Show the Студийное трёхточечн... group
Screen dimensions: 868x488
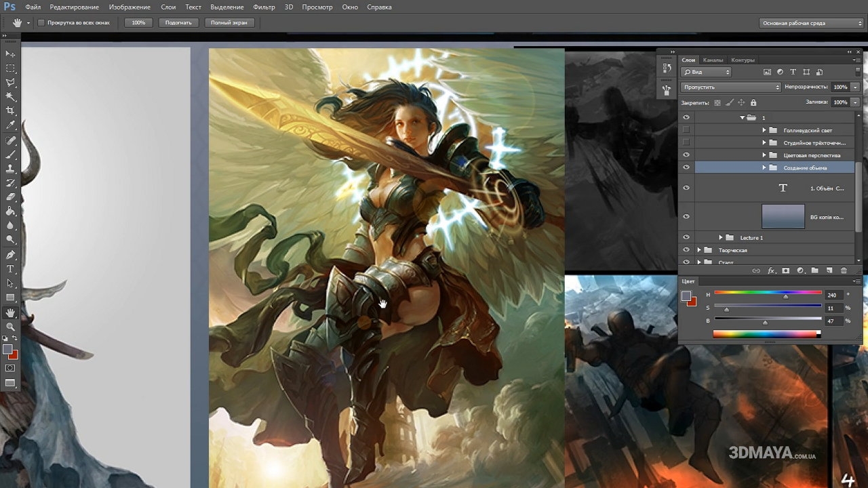[686, 142]
